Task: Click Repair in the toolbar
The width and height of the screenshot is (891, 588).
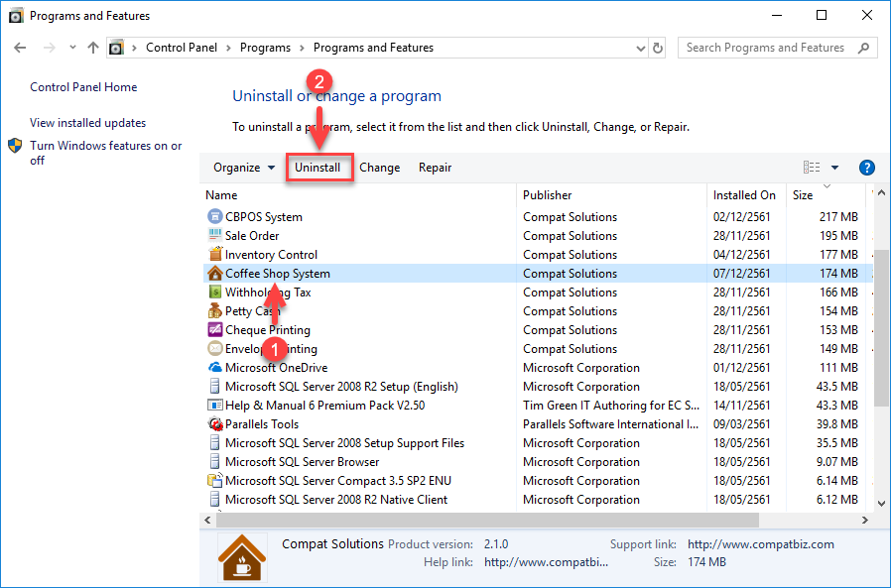Action: [436, 168]
